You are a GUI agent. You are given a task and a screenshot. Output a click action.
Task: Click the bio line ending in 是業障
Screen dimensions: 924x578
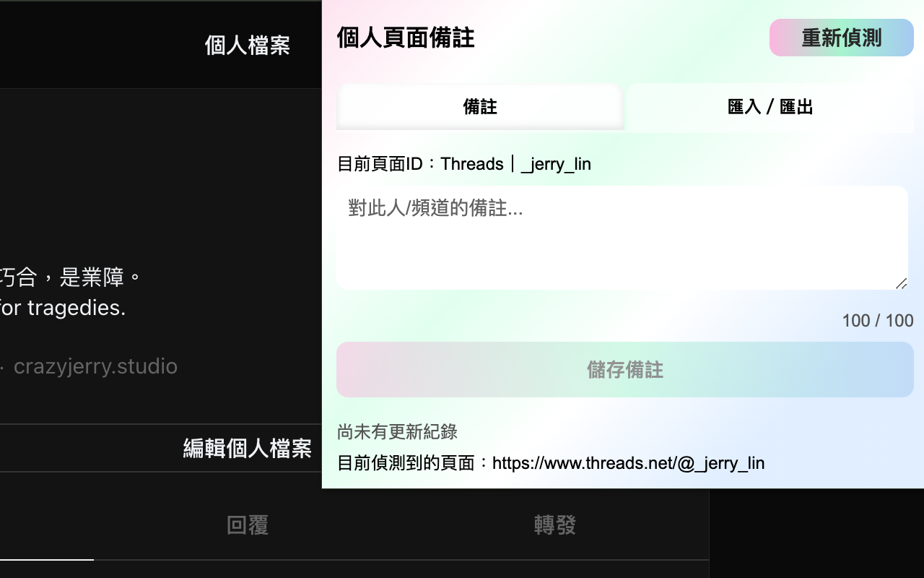pos(71,277)
